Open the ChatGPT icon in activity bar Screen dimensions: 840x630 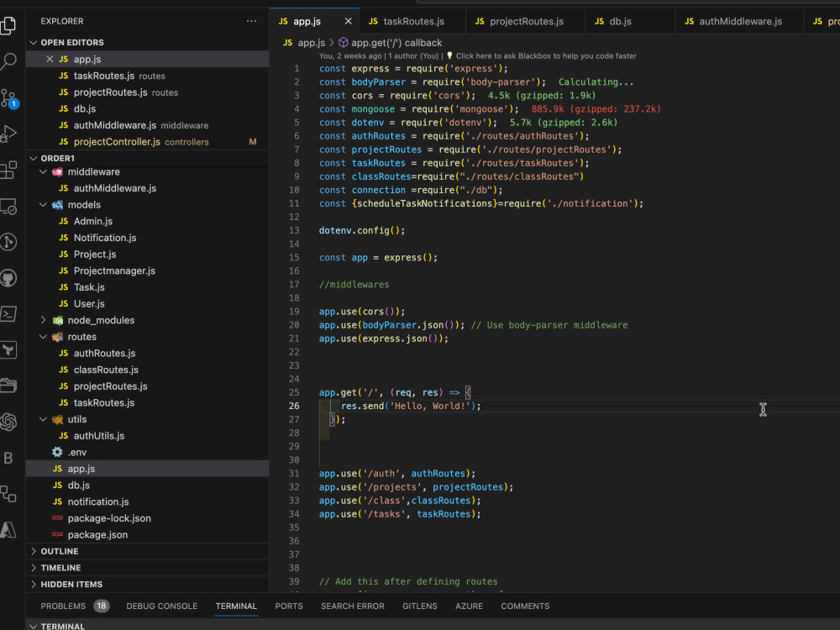tap(8, 423)
